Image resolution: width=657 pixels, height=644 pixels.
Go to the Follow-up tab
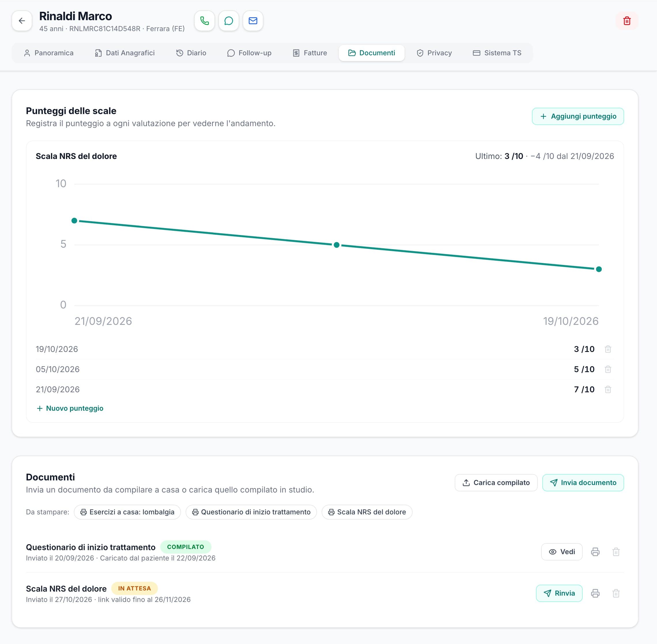(250, 53)
